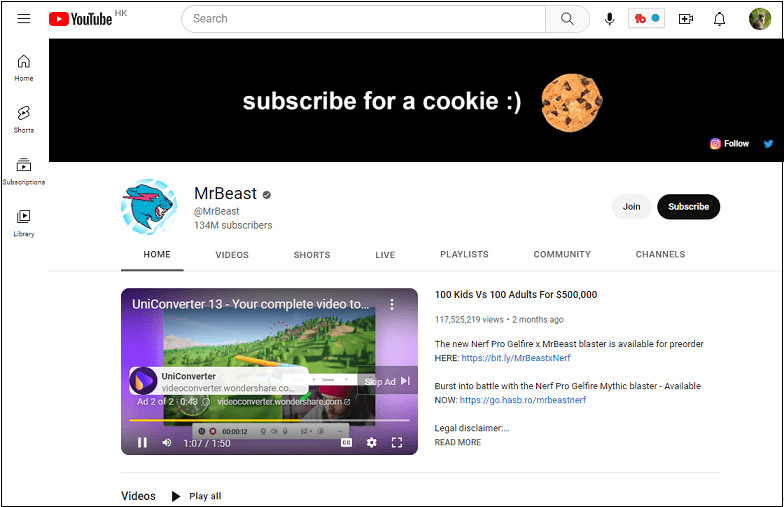Open the Create video icon
This screenshot has width=784, height=507.
pyautogui.click(x=686, y=19)
